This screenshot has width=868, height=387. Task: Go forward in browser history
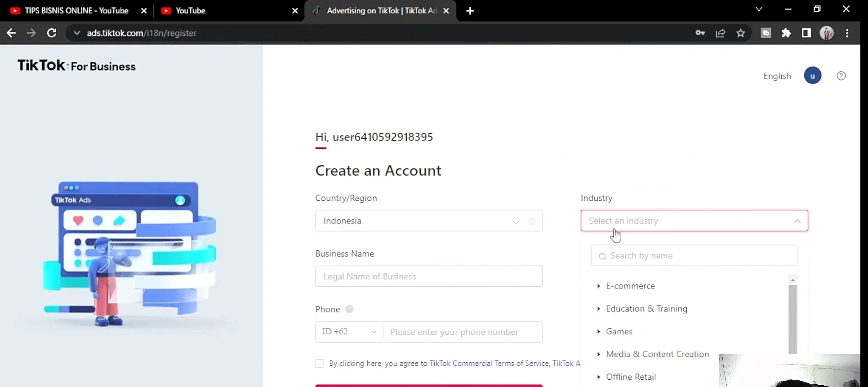(31, 33)
